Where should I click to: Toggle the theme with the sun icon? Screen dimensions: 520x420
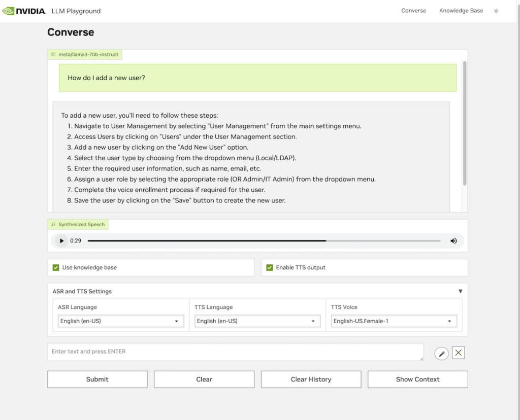pyautogui.click(x=496, y=11)
